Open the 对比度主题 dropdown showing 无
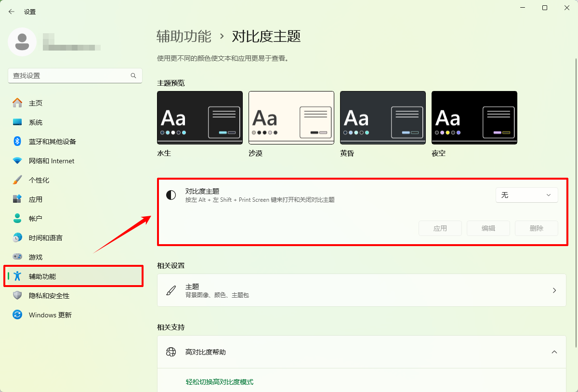Image resolution: width=578 pixels, height=392 pixels. tap(527, 195)
